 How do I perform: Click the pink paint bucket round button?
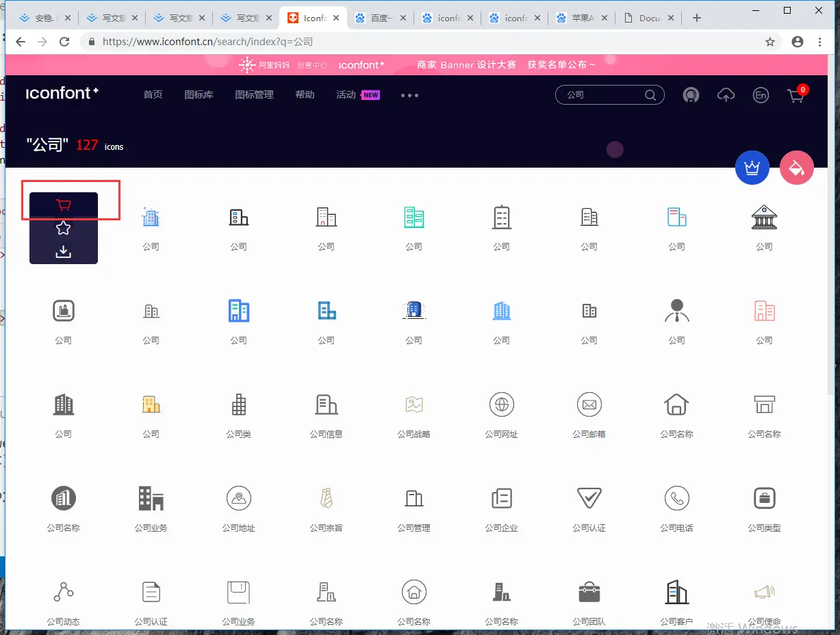pos(797,168)
